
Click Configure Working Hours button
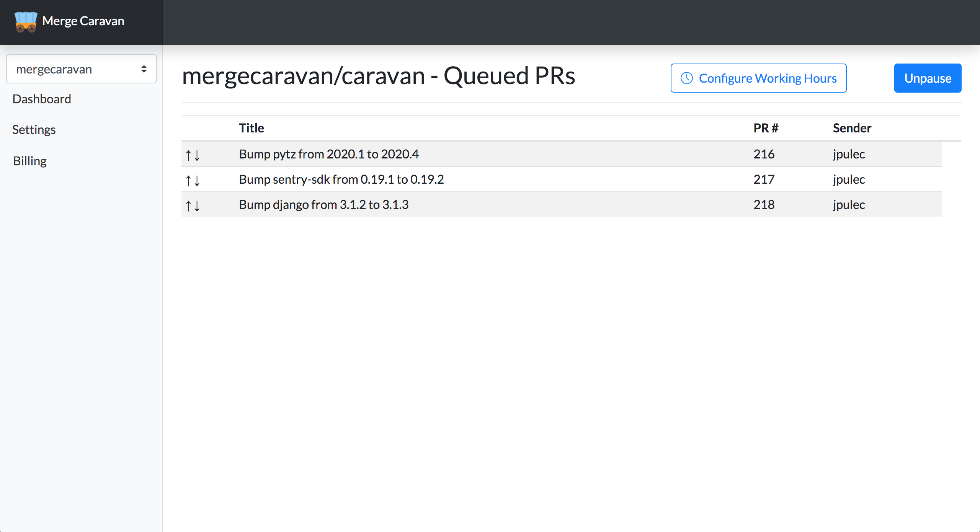(x=758, y=78)
